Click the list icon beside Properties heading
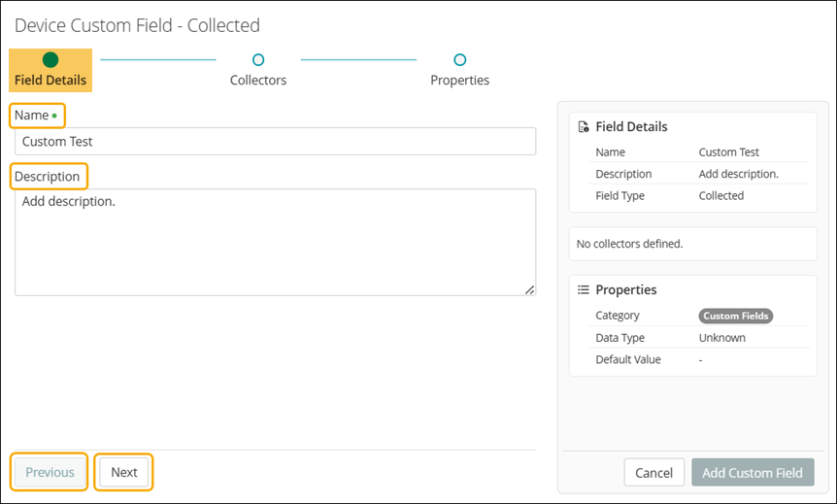 pos(584,289)
